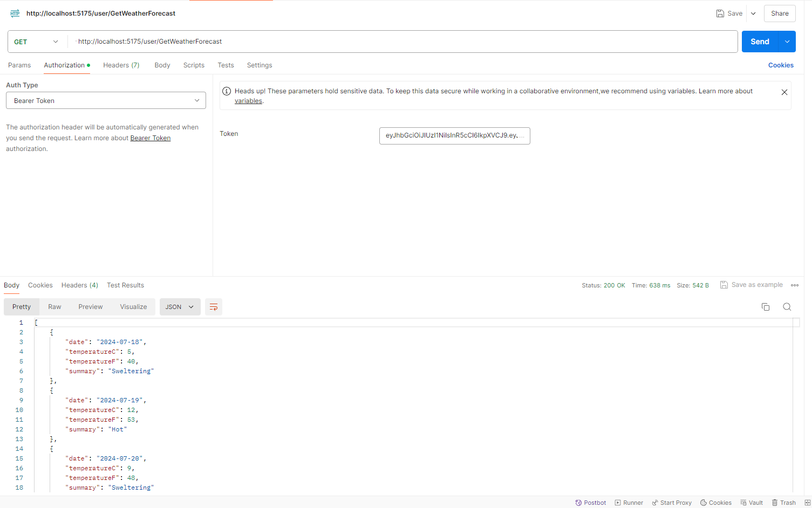Click Start Proxy in status bar

672,503
